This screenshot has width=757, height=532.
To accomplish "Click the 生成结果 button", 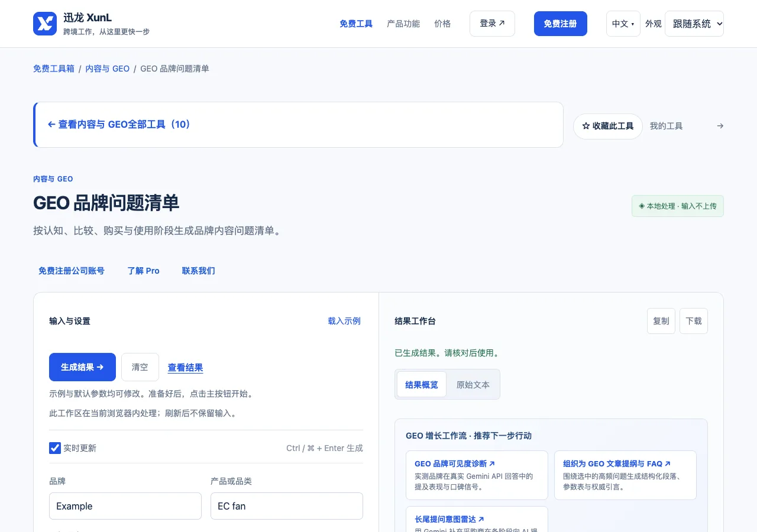I will [x=82, y=367].
